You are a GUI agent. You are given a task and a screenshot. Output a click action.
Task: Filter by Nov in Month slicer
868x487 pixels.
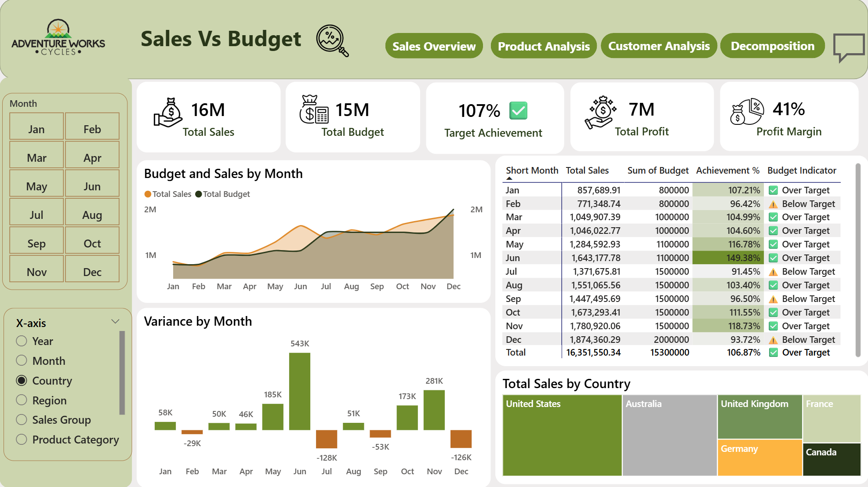pyautogui.click(x=36, y=269)
